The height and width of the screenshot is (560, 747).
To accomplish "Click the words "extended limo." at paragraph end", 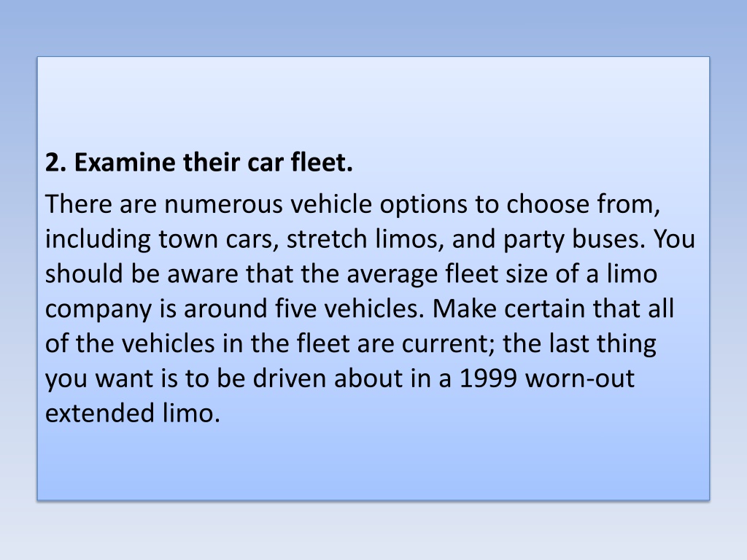I will point(133,413).
